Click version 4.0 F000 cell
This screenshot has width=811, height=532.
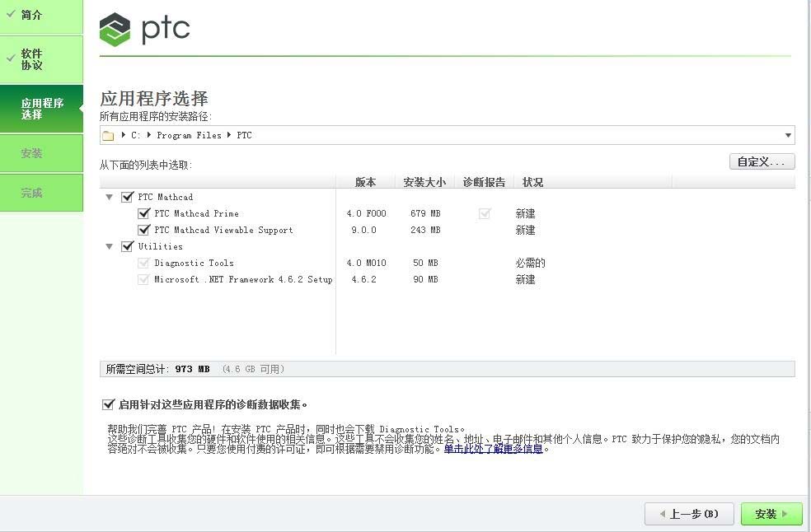pyautogui.click(x=366, y=213)
